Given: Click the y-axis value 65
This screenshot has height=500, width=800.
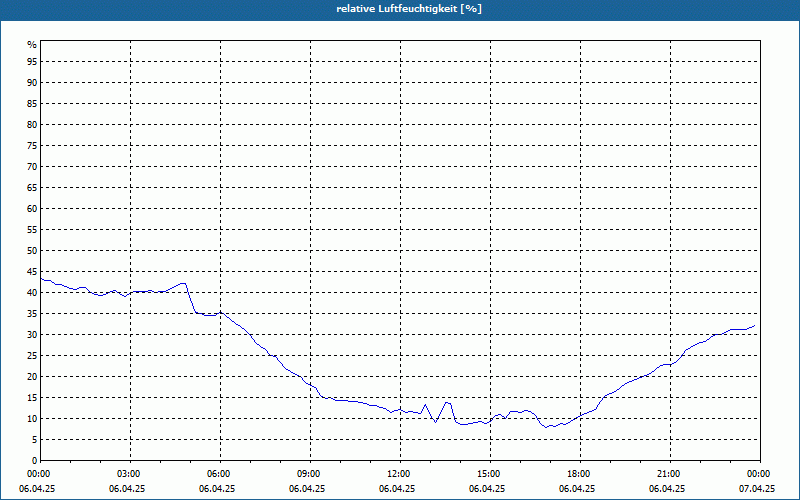Looking at the screenshot, I should [x=32, y=188].
